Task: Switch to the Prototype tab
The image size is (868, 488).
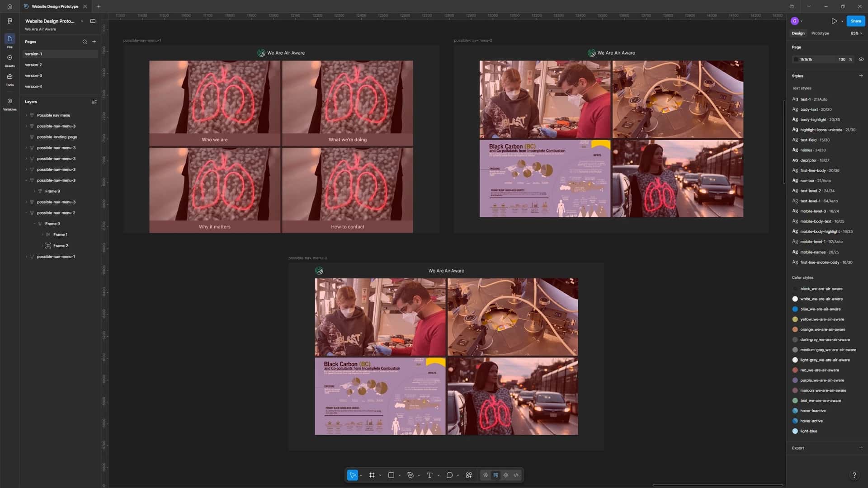Action: tap(820, 33)
